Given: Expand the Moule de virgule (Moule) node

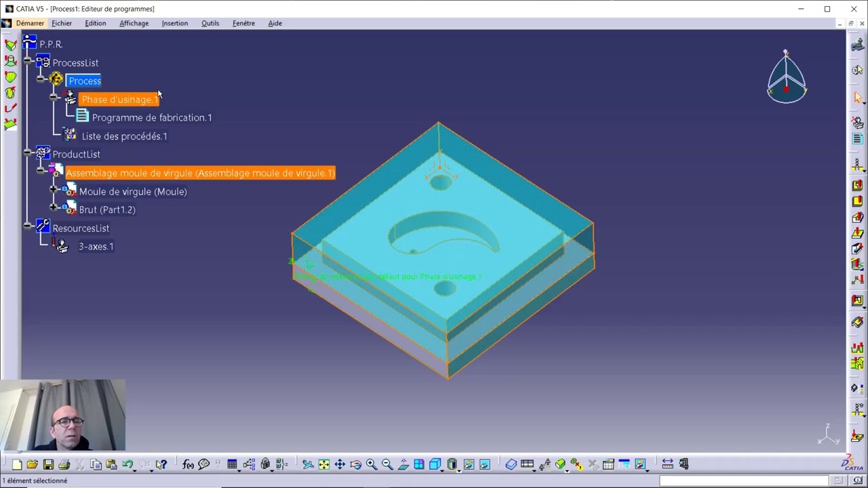Looking at the screenshot, I should tap(54, 189).
